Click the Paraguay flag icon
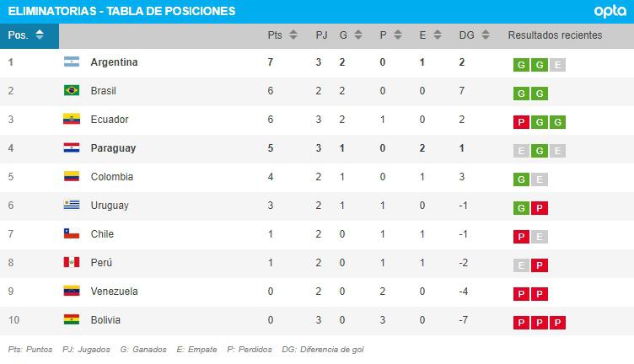Viewport: 634px width, 364px height. click(71, 148)
